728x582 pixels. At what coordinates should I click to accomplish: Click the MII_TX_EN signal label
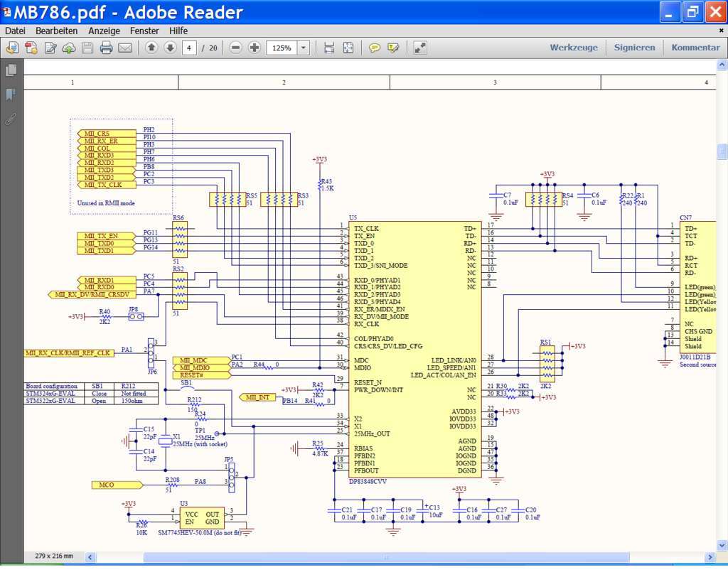(107, 236)
